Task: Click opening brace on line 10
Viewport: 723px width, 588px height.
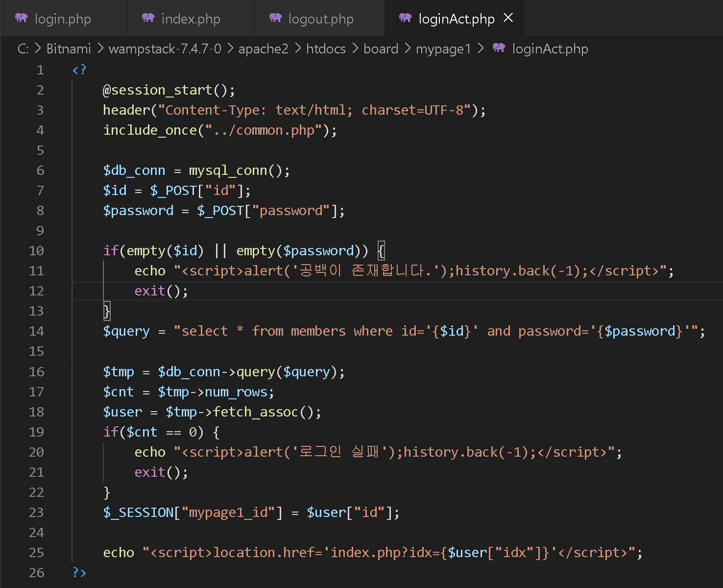Action: coord(381,251)
